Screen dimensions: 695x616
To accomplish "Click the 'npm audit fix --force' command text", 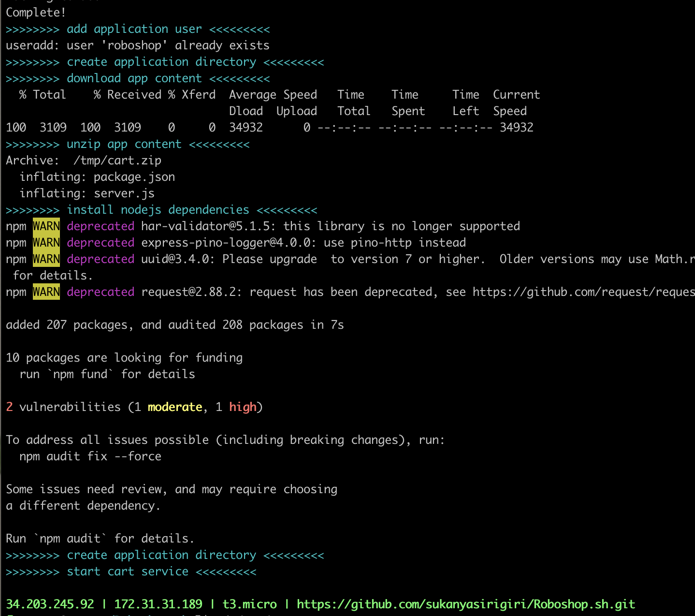I will pyautogui.click(x=90, y=456).
